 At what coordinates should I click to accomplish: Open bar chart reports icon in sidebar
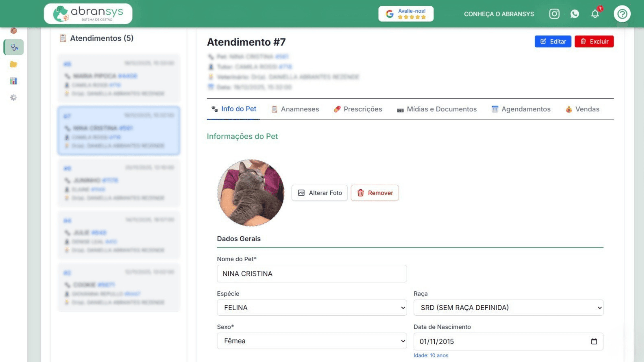pyautogui.click(x=13, y=81)
